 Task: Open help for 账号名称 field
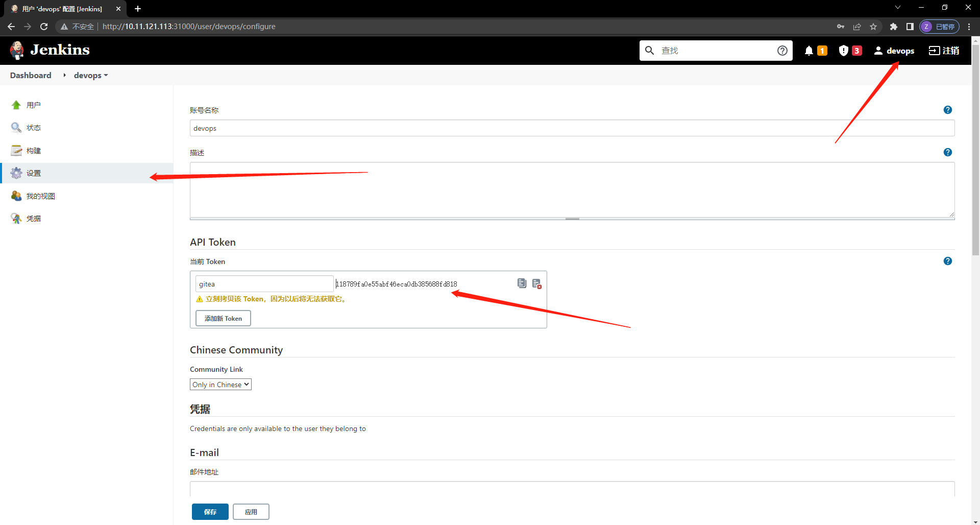pos(948,110)
